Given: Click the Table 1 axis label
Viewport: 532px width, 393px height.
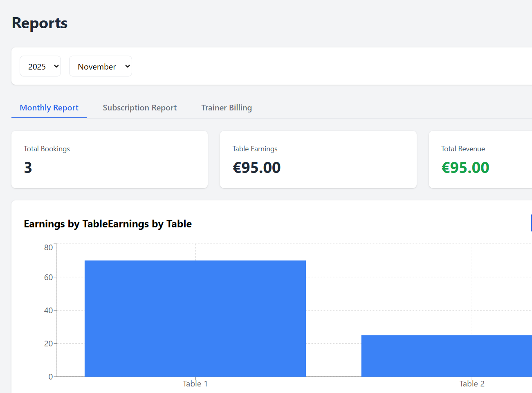Looking at the screenshot, I should [195, 384].
